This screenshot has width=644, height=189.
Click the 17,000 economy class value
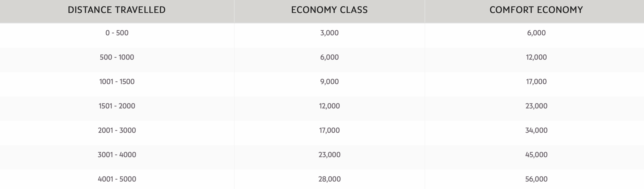pos(329,131)
